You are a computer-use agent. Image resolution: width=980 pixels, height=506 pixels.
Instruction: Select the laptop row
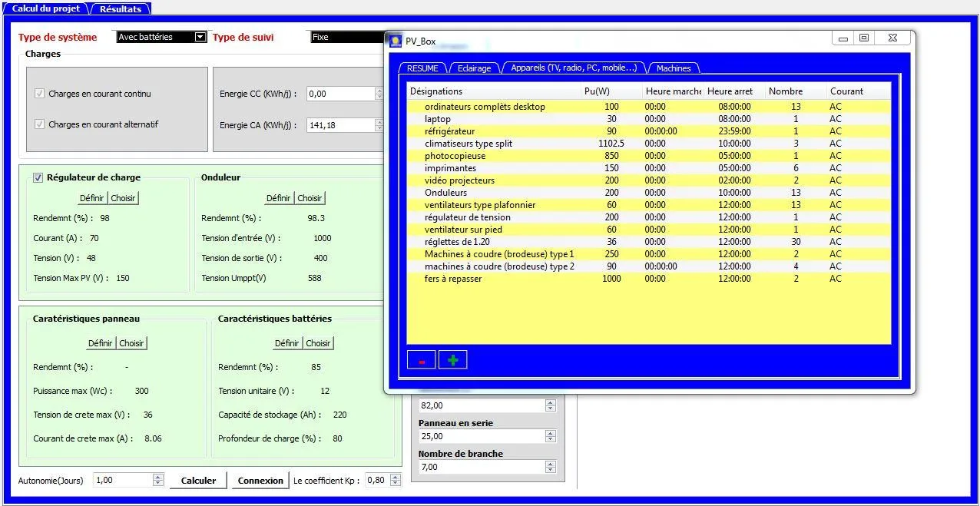point(649,119)
